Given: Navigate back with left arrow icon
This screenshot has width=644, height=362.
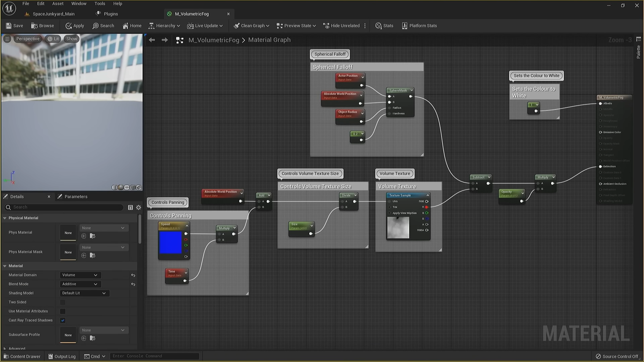Looking at the screenshot, I should [x=152, y=40].
